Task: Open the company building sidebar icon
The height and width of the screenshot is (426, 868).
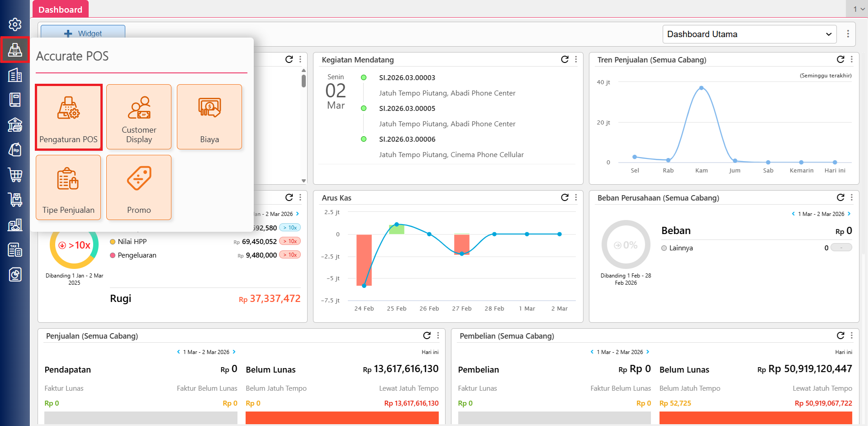Action: tap(15, 75)
